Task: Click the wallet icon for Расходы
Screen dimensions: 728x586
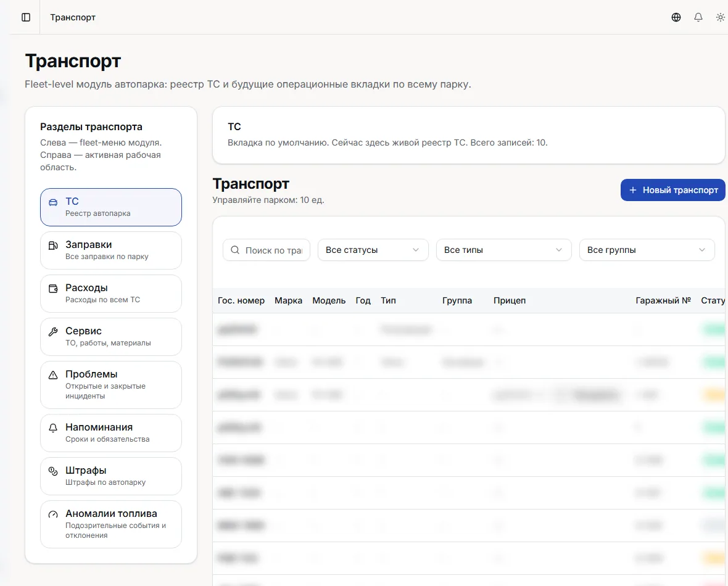Action: pos(54,288)
